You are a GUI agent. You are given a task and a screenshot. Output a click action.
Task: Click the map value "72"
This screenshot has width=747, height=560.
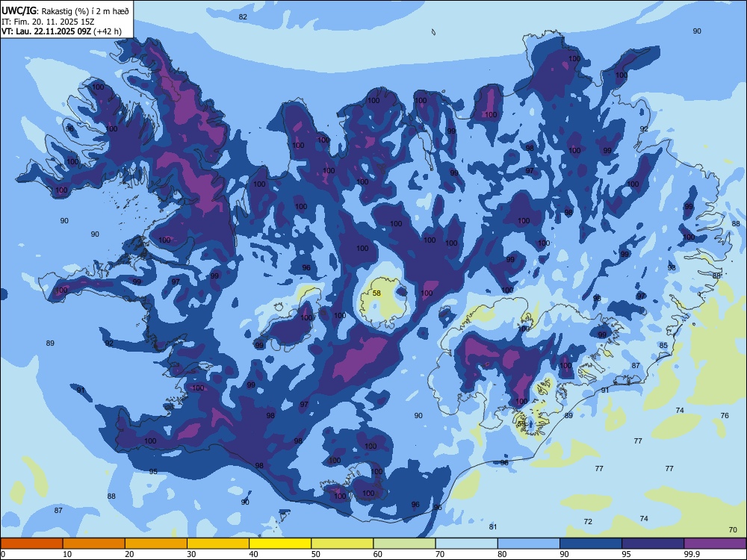[588, 521]
